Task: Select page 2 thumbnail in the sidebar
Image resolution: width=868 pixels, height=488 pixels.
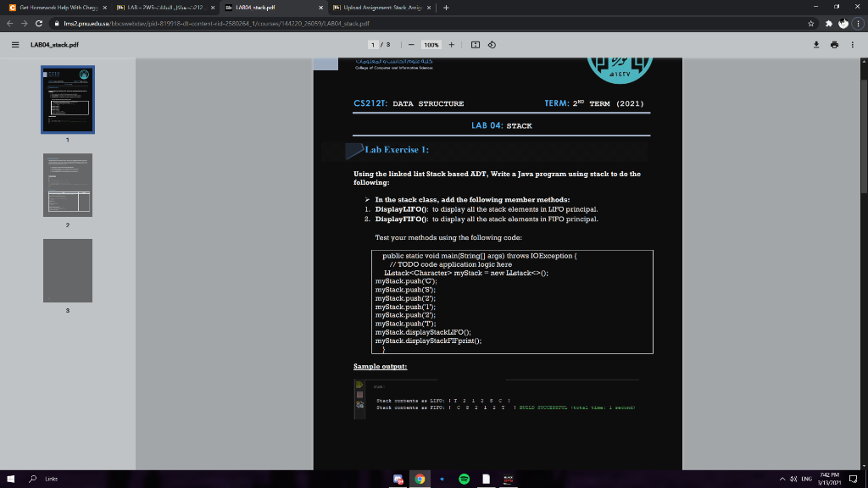Action: point(68,184)
